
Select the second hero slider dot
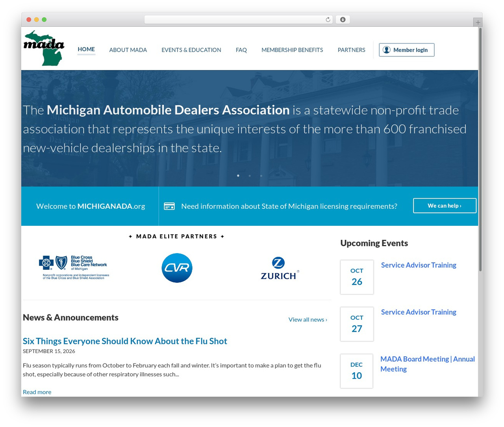tap(250, 176)
